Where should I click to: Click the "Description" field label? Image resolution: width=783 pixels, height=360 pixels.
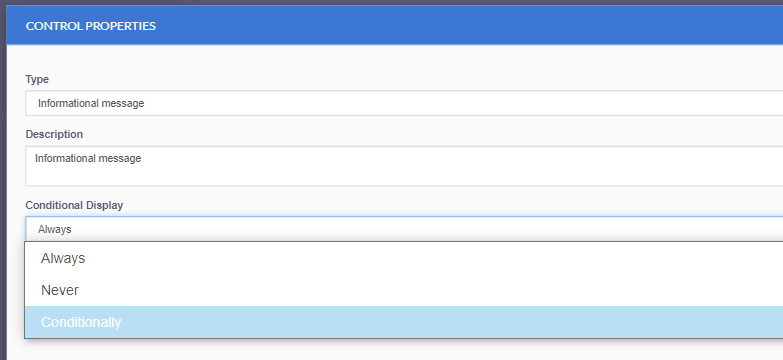(54, 134)
